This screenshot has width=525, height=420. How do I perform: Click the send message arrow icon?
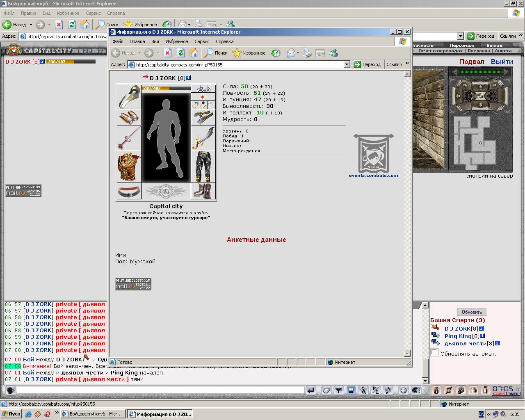311,390
